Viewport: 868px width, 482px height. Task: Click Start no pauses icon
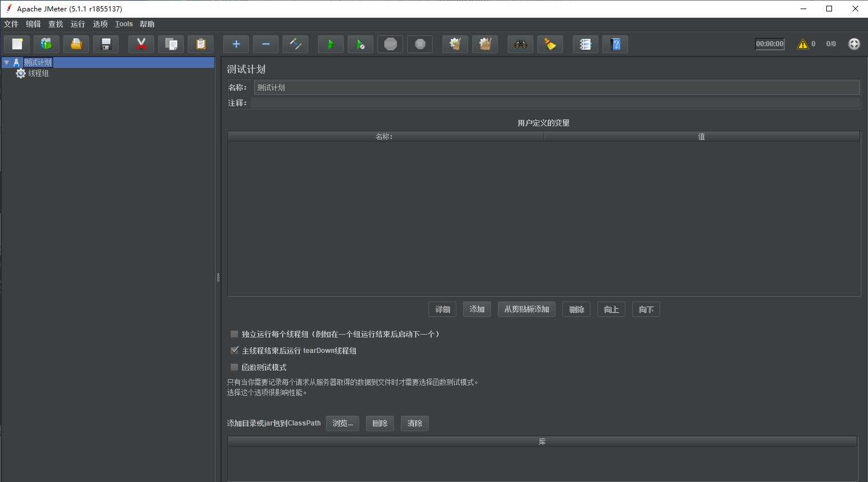click(360, 44)
